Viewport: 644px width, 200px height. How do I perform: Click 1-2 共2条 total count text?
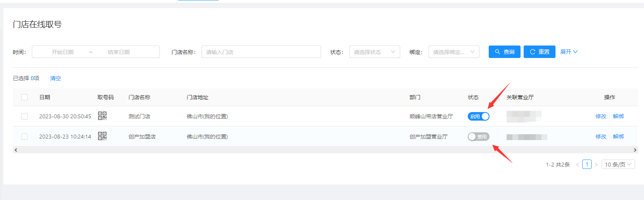[558, 165]
